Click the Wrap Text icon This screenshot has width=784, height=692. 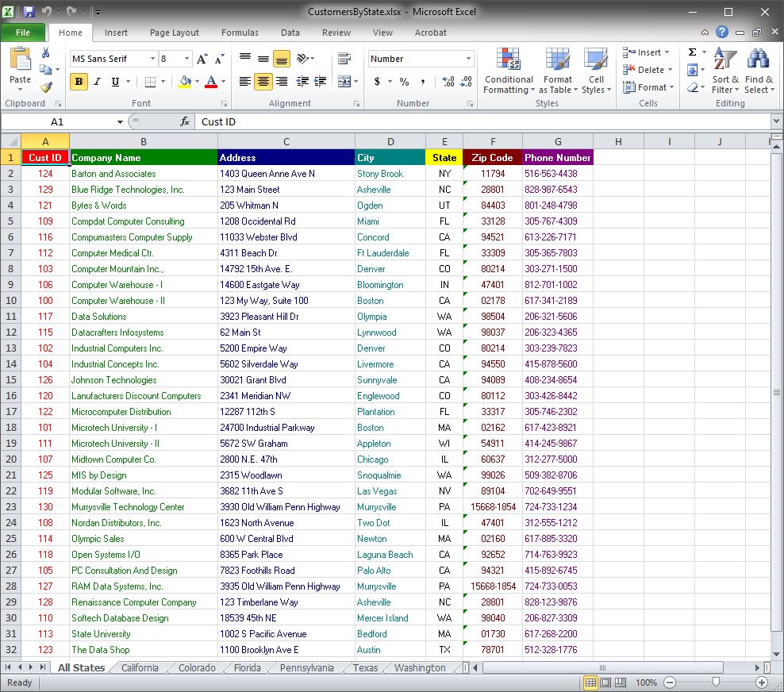344,59
